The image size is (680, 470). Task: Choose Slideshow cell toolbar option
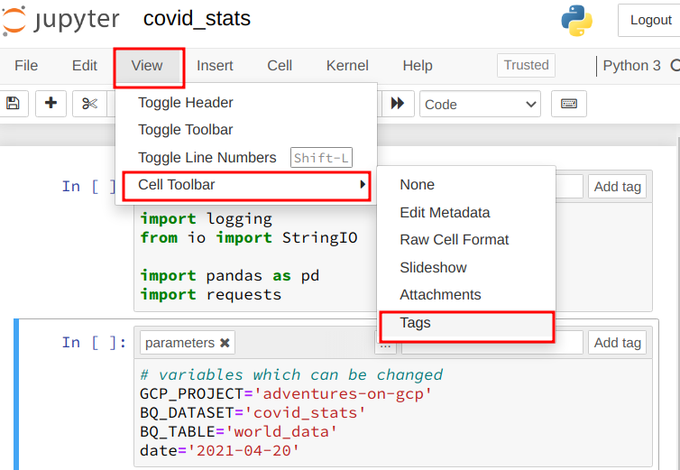pos(433,268)
